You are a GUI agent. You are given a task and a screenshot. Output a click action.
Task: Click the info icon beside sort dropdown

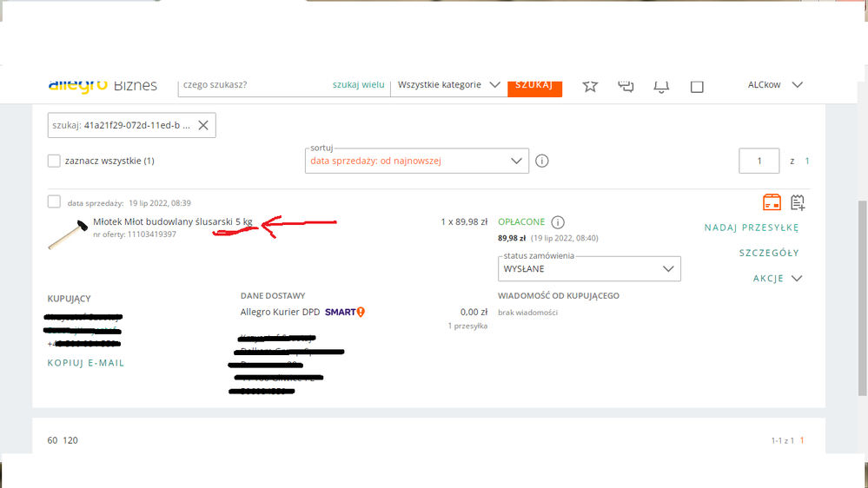[542, 162]
